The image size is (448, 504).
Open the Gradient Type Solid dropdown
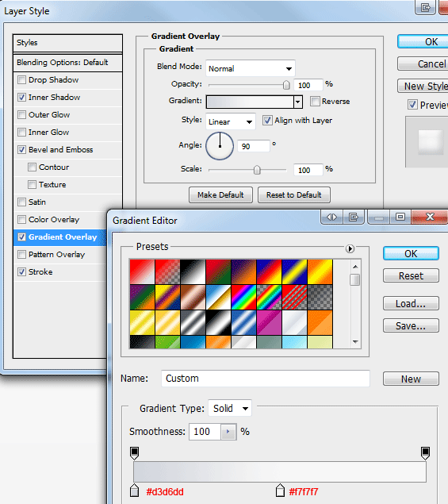[x=230, y=408]
